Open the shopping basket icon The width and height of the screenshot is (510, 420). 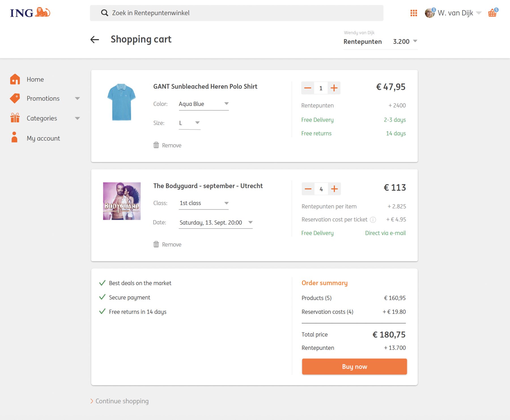[492, 13]
